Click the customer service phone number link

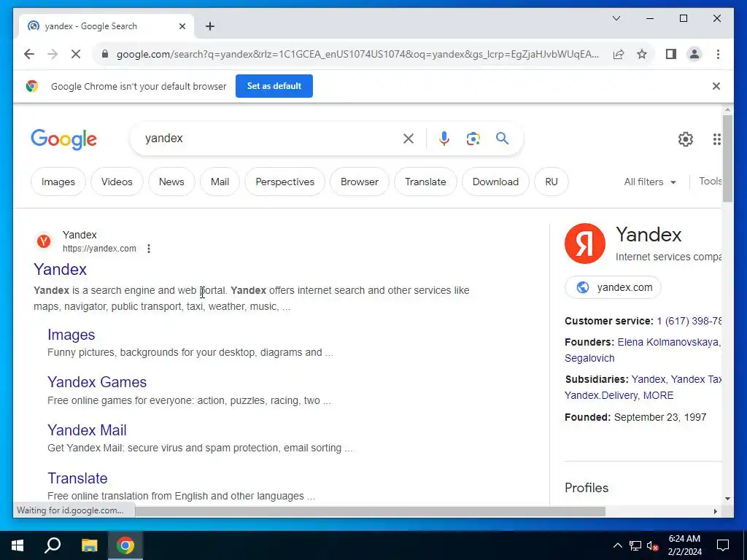pos(689,321)
